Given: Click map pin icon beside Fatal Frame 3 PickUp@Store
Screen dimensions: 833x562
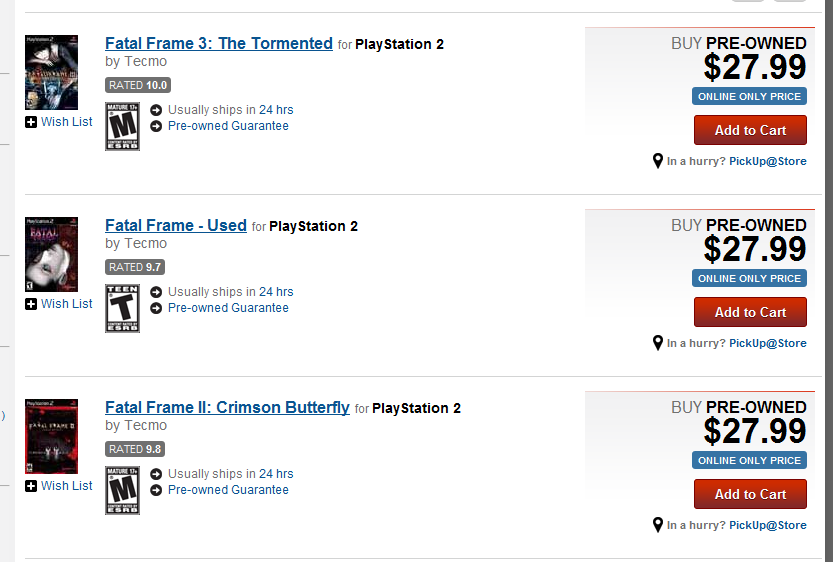Looking at the screenshot, I should (658, 161).
